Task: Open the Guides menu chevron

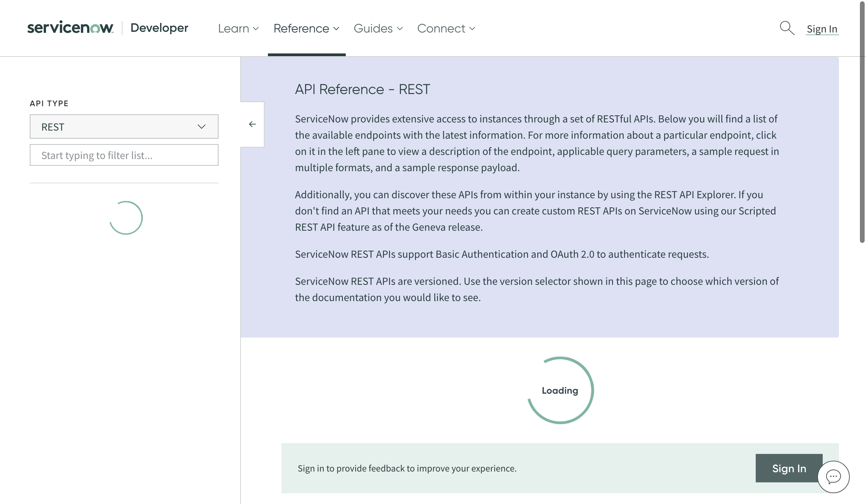Action: click(x=400, y=28)
